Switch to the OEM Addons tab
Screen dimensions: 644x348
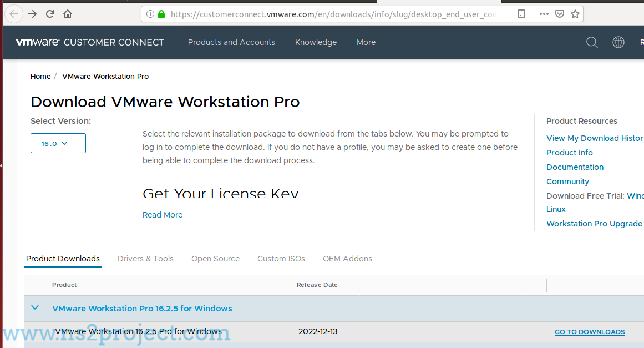(x=347, y=259)
